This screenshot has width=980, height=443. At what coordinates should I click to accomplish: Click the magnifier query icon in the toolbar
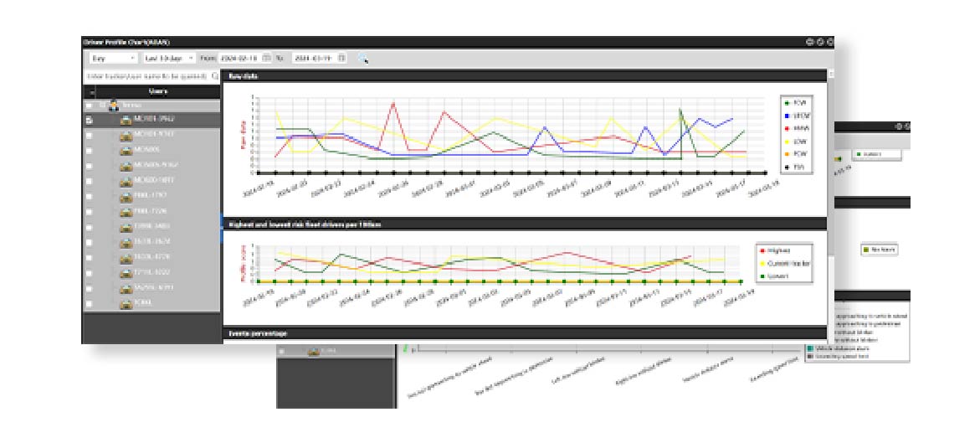pos(363,59)
